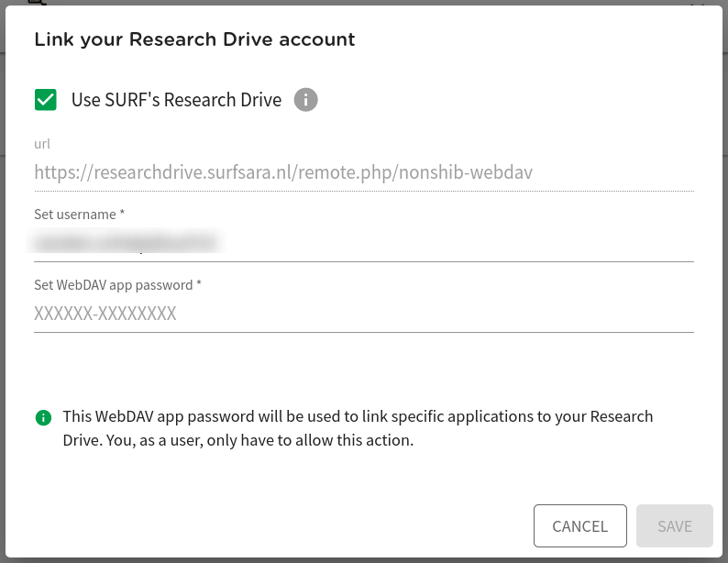This screenshot has width=728, height=563.
Task: Click the Set username input field
Action: pos(364,242)
